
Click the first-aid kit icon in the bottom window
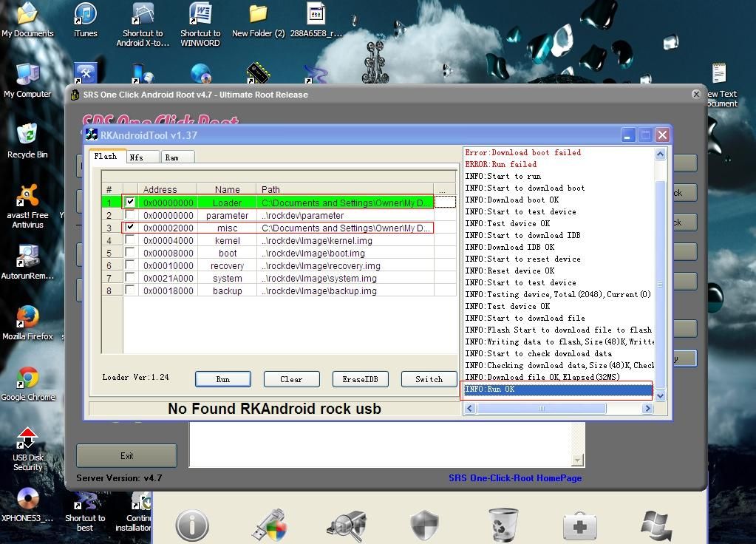579,527
